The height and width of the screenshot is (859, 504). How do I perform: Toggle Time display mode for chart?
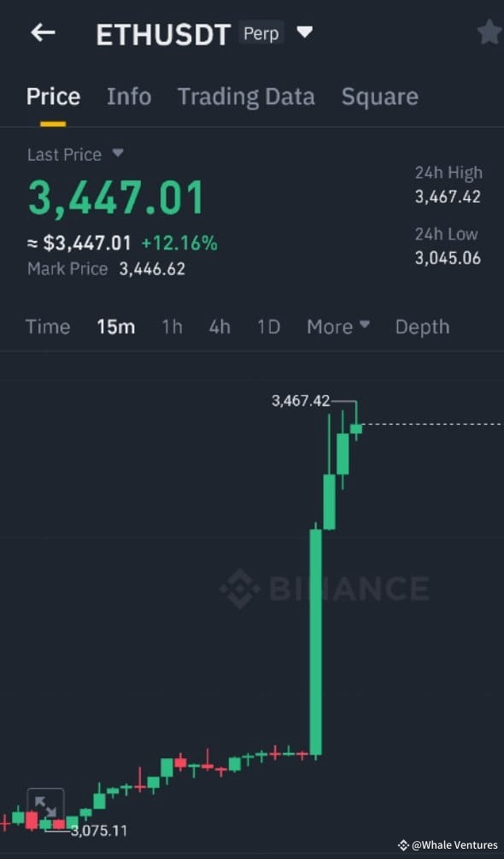point(48,327)
